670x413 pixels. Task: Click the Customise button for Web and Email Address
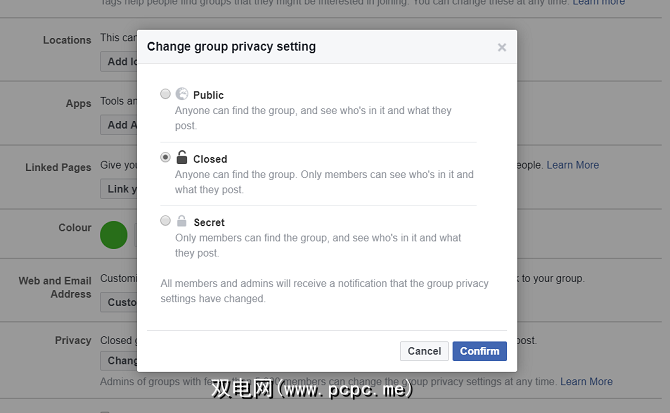point(120,302)
